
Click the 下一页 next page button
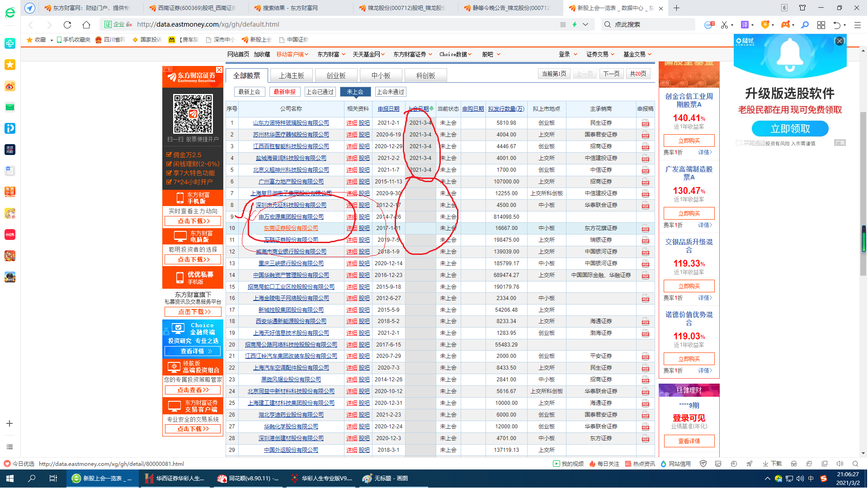click(612, 74)
